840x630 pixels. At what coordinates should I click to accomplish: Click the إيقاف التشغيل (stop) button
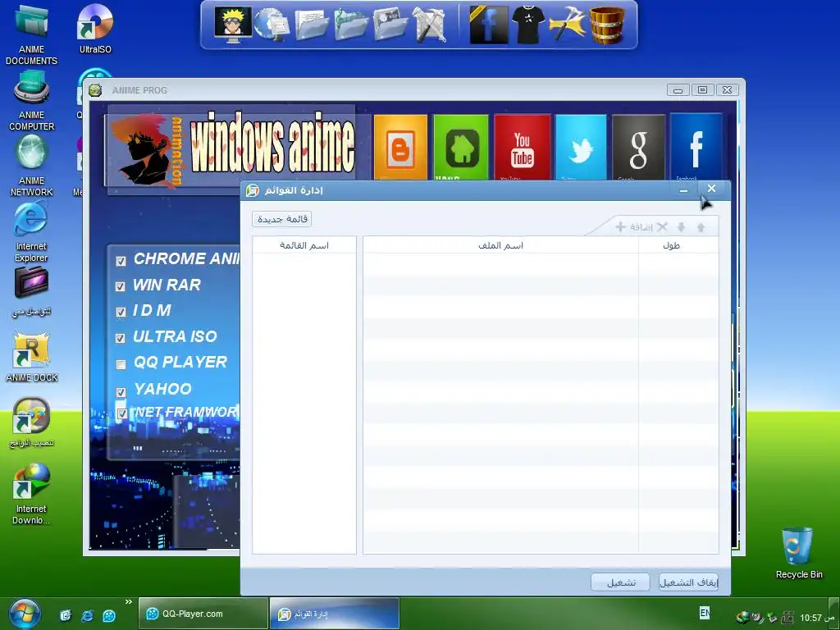coord(688,582)
